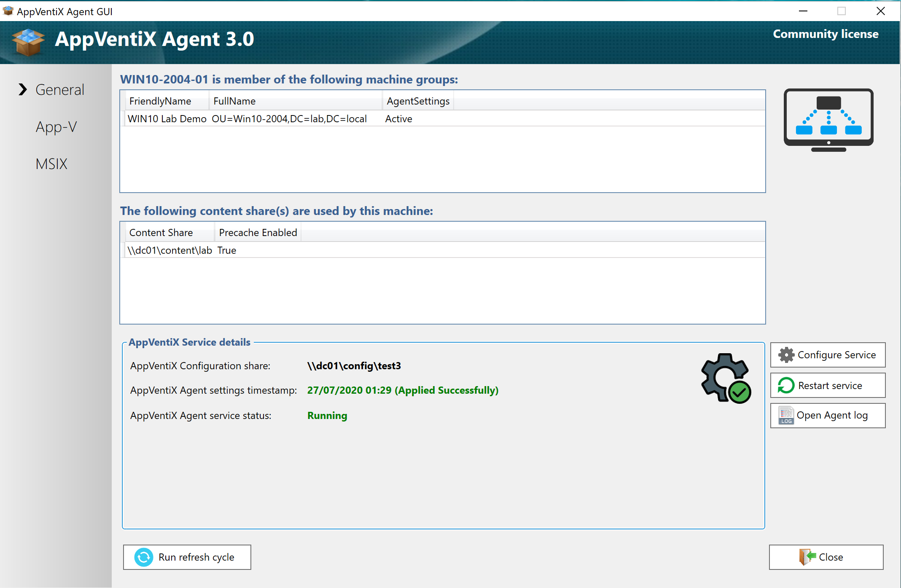Click the blue refresh cycle icon
Viewport: 901px width, 588px height.
144,557
